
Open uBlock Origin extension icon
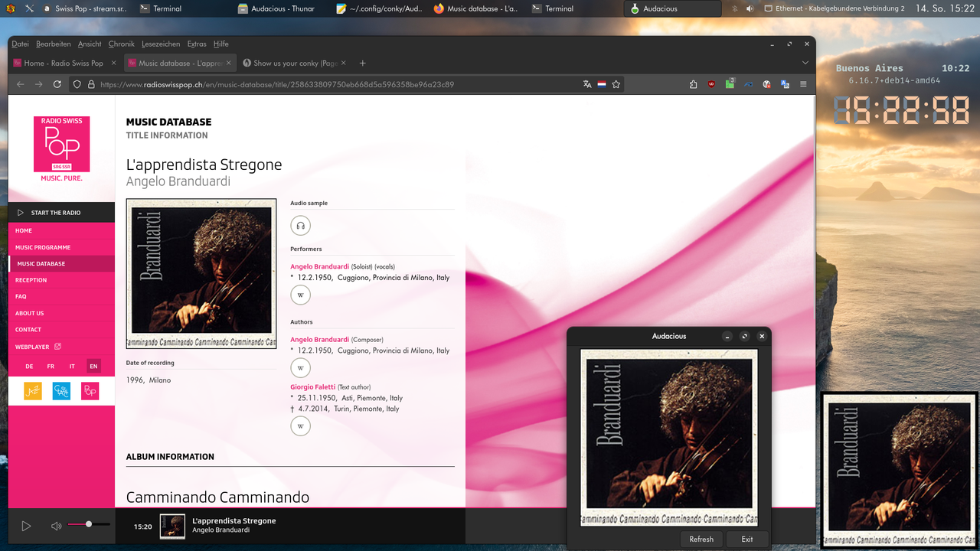click(711, 84)
